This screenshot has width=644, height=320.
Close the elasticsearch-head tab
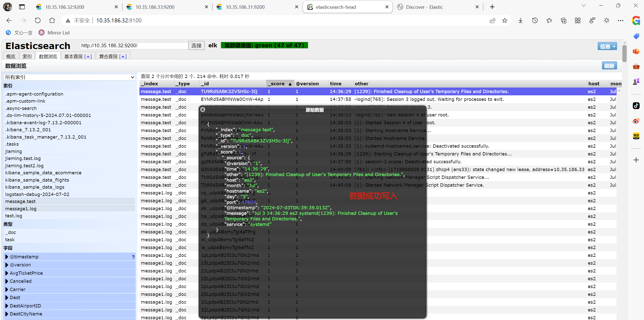click(x=387, y=7)
